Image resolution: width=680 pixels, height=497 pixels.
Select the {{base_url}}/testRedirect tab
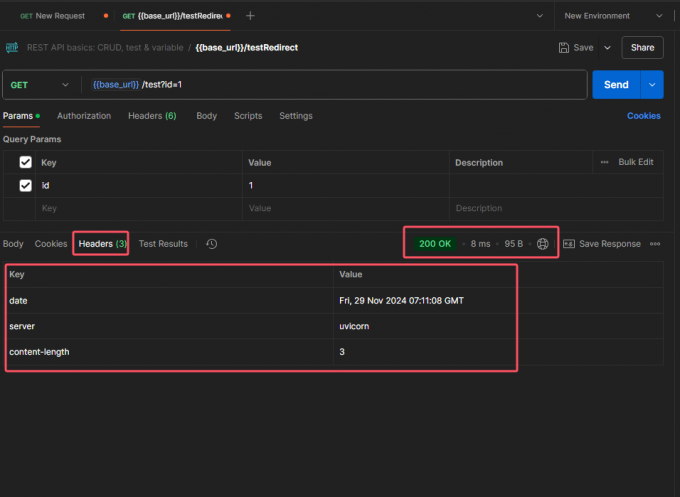[x=175, y=16]
